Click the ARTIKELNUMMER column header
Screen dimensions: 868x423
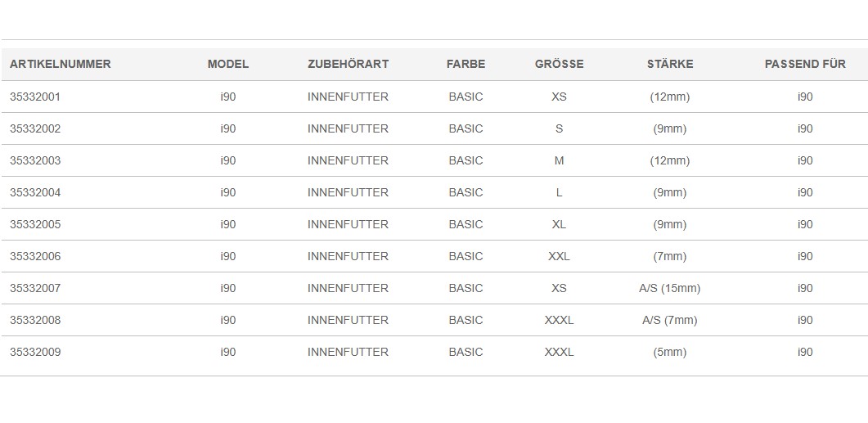pyautogui.click(x=61, y=64)
